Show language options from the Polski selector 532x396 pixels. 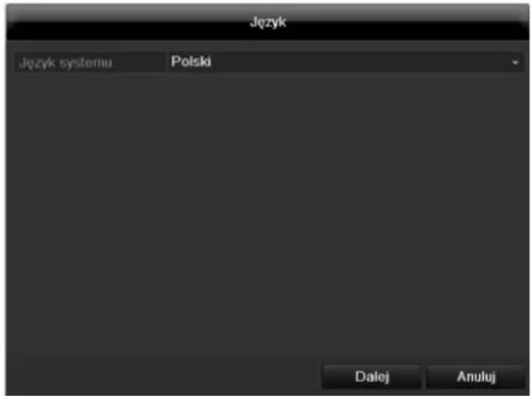[x=346, y=62]
